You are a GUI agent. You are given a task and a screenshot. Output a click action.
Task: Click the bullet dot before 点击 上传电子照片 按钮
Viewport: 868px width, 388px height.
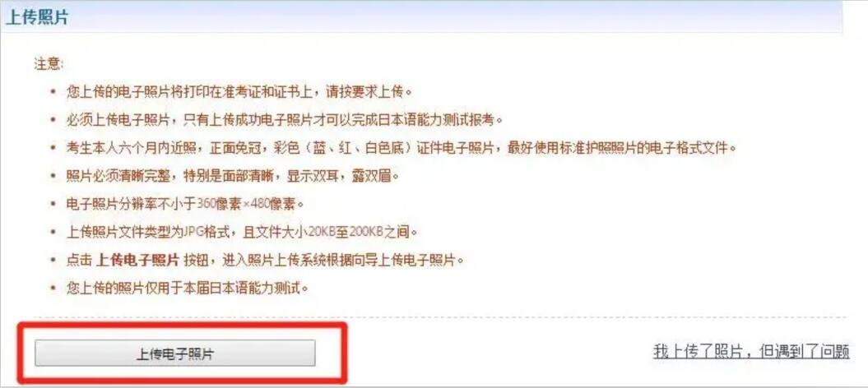pyautogui.click(x=53, y=261)
